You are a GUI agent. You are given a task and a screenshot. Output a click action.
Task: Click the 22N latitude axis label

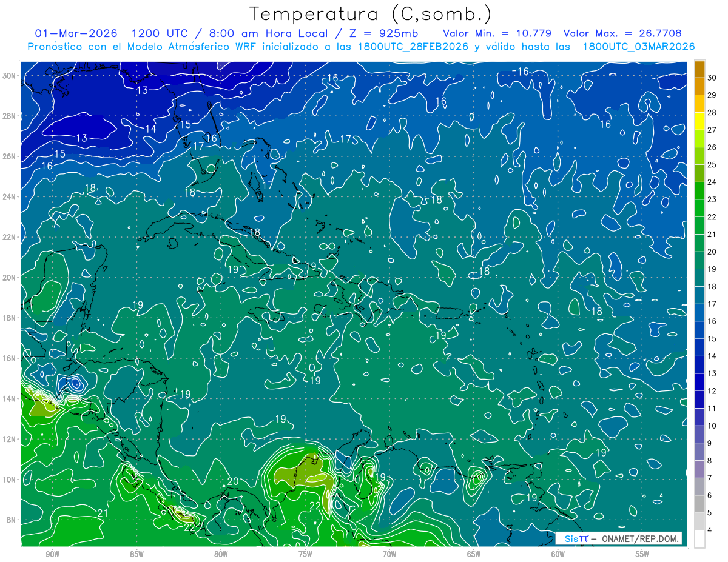click(x=10, y=237)
